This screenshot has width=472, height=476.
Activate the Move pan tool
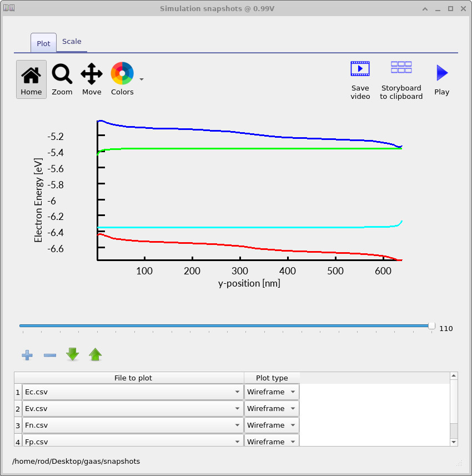[x=92, y=79]
